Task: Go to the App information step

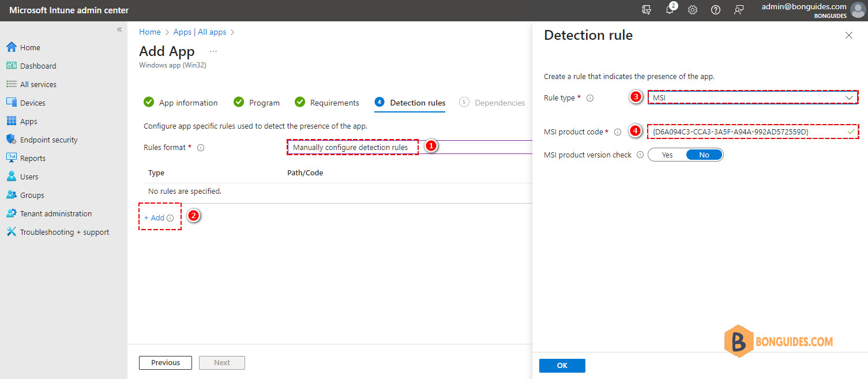Action: point(181,103)
